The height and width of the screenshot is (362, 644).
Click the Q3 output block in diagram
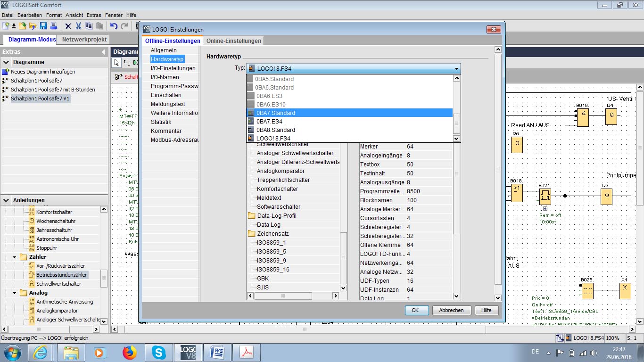tap(606, 196)
